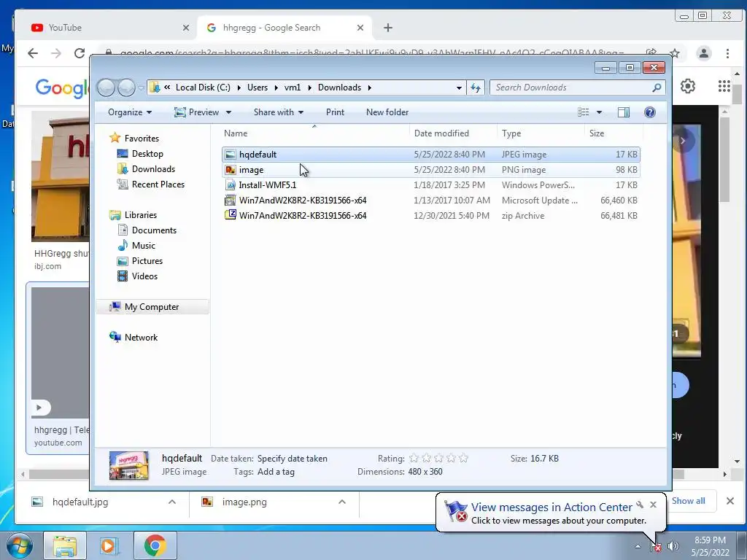Image resolution: width=747 pixels, height=560 pixels.
Task: Open Chrome's three-dot menu
Action: (727, 53)
